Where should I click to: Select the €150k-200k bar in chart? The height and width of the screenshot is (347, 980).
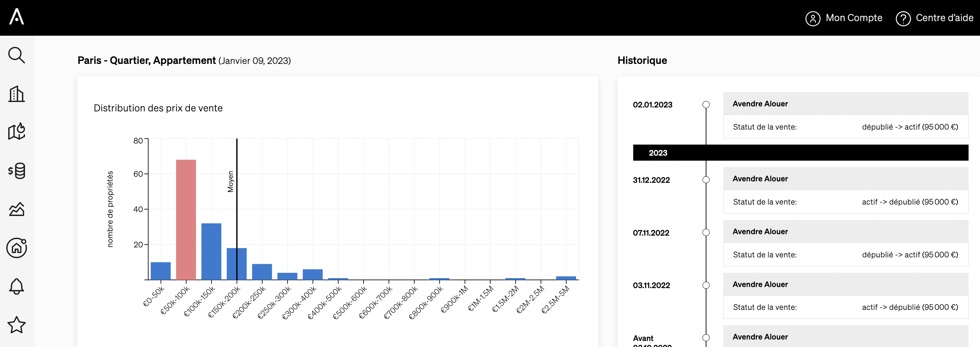click(x=237, y=264)
